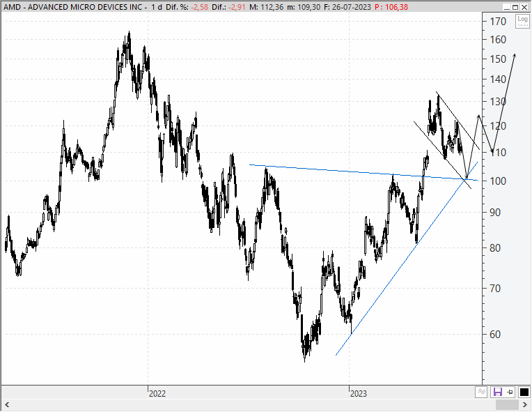This screenshot has height=412, width=532.
Task: Click the horizontal scrollbar thumb
Action: (x=507, y=404)
